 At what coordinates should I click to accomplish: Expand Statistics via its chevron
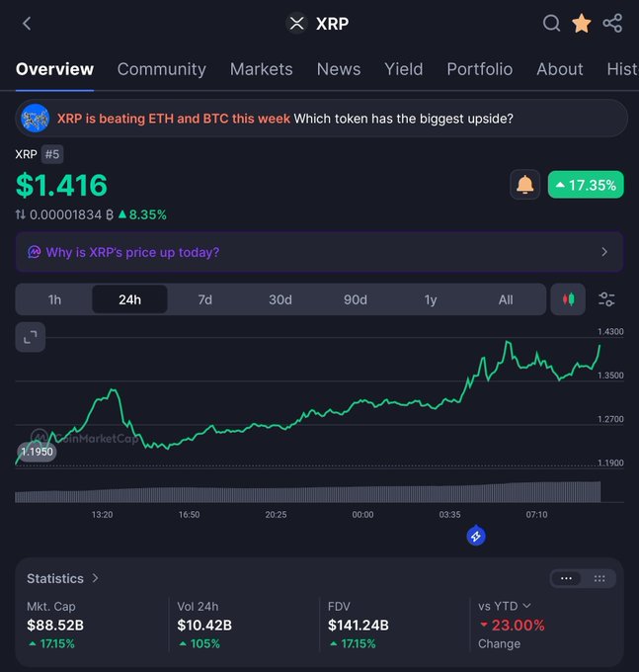click(x=95, y=578)
